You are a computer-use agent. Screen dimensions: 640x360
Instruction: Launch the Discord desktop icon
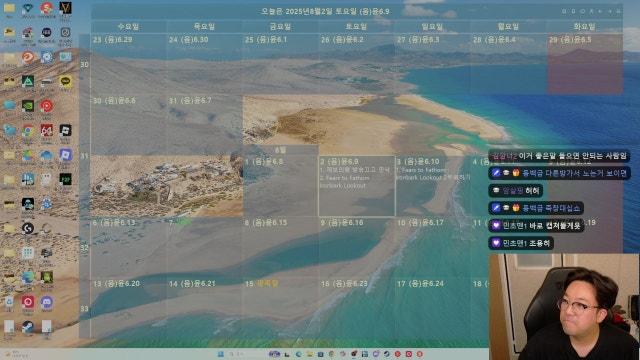pyautogui.click(x=47, y=302)
